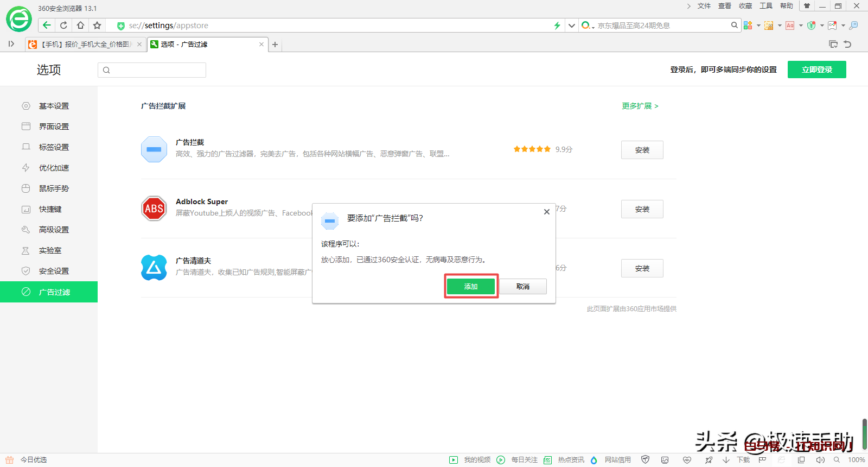The width and height of the screenshot is (868, 467).
Task: Toggle the sound speaker icon in the status bar
Action: pos(820,460)
